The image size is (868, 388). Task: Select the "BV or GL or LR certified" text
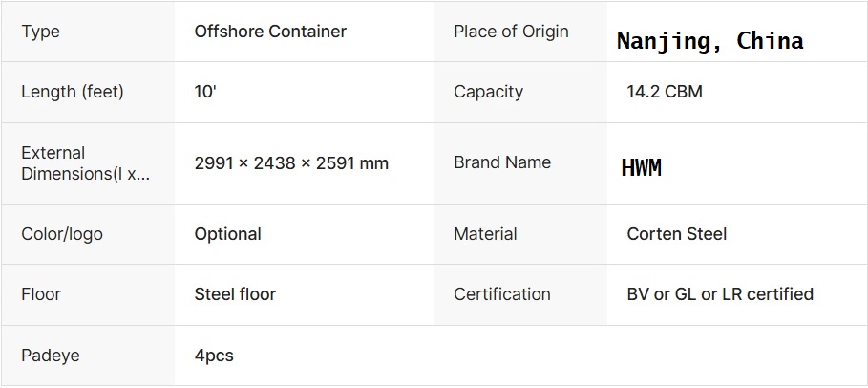pyautogui.click(x=720, y=294)
